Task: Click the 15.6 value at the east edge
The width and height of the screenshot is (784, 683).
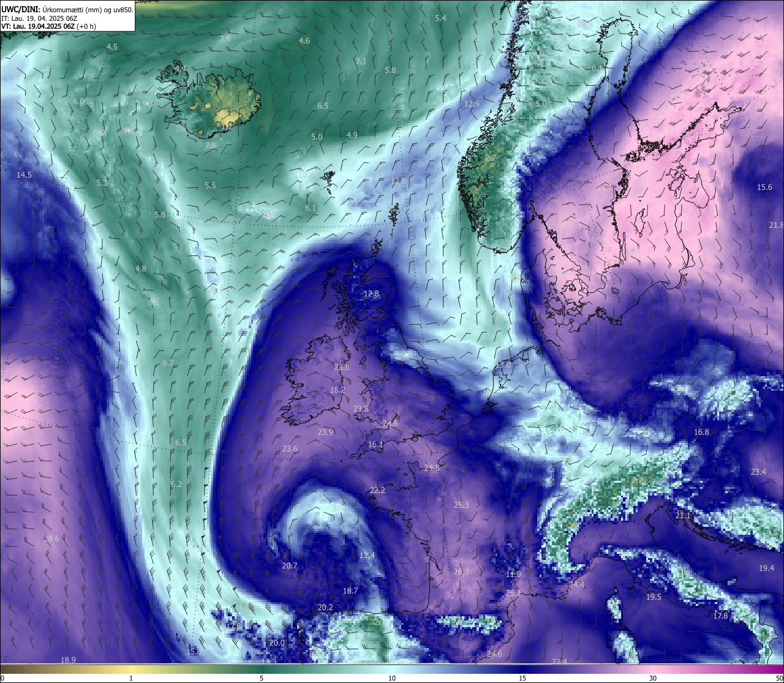Action: [764, 187]
